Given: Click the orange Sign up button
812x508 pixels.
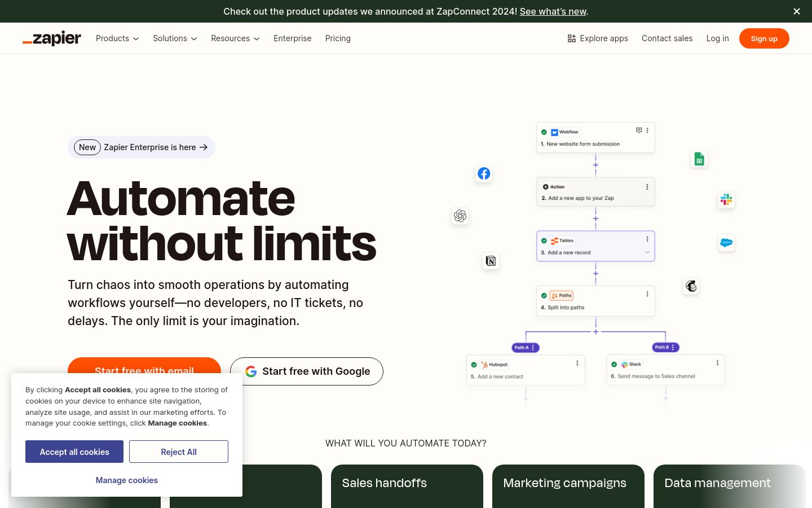Looking at the screenshot, I should click(x=764, y=38).
